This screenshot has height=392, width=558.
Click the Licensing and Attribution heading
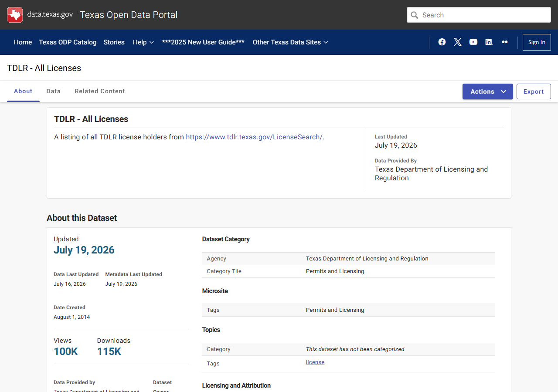click(236, 385)
